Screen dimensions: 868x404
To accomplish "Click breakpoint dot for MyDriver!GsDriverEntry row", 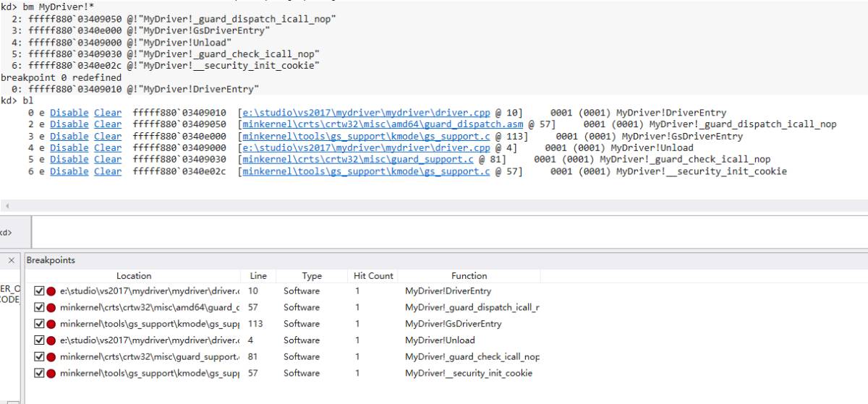I will pos(51,324).
